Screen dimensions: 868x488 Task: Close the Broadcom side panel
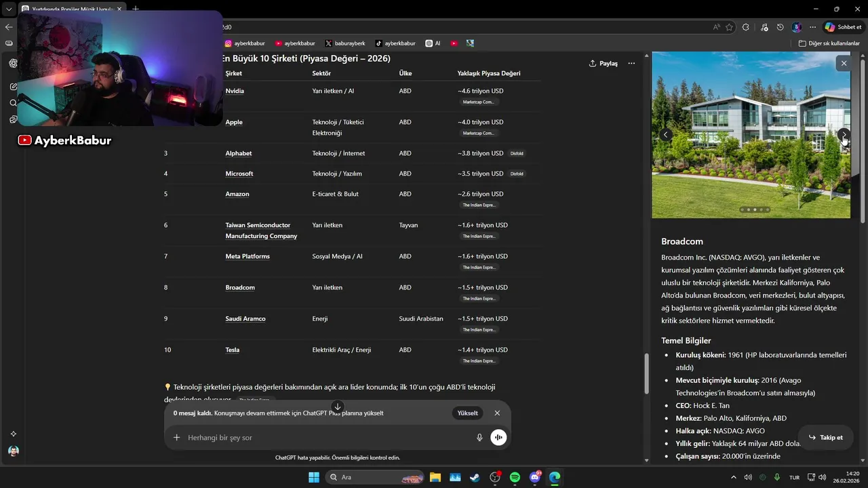[844, 63]
